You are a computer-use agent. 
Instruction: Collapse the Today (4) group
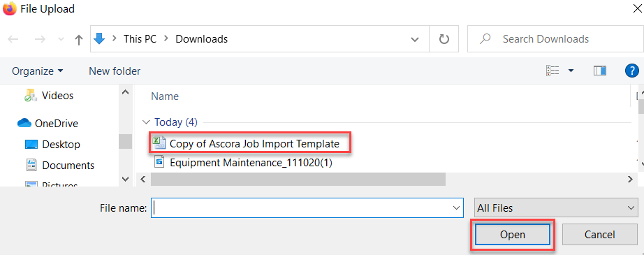coord(145,122)
